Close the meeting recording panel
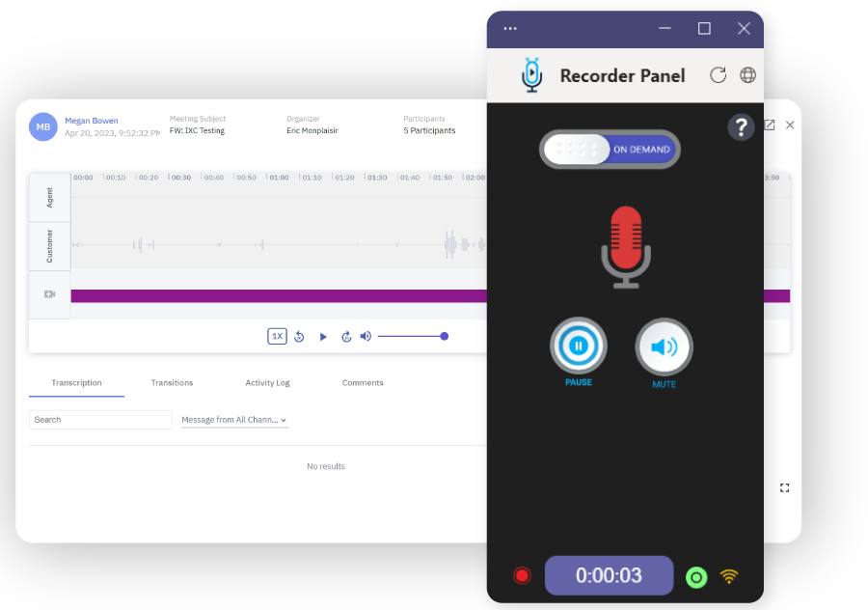Viewport: 868px width, 610px height. [790, 125]
